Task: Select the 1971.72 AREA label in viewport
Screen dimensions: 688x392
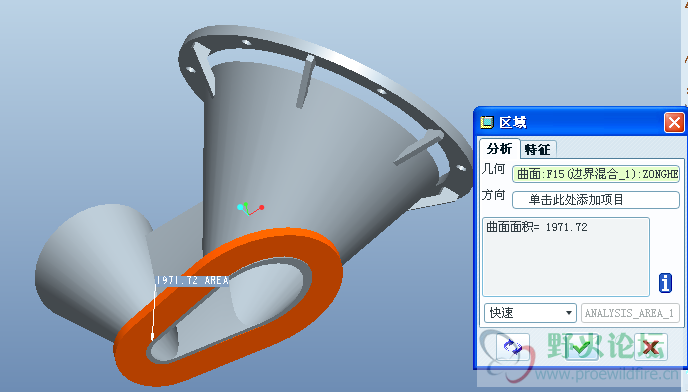Action: (x=193, y=280)
